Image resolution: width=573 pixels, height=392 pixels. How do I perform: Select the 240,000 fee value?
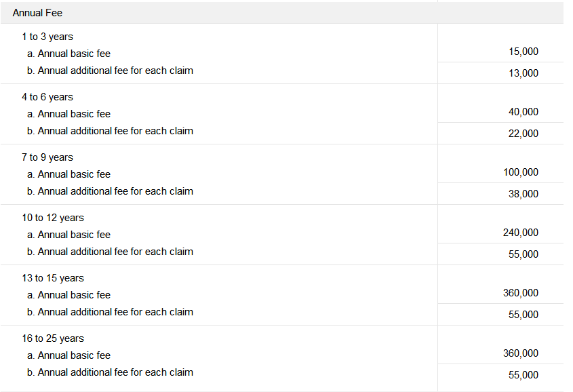(x=520, y=233)
